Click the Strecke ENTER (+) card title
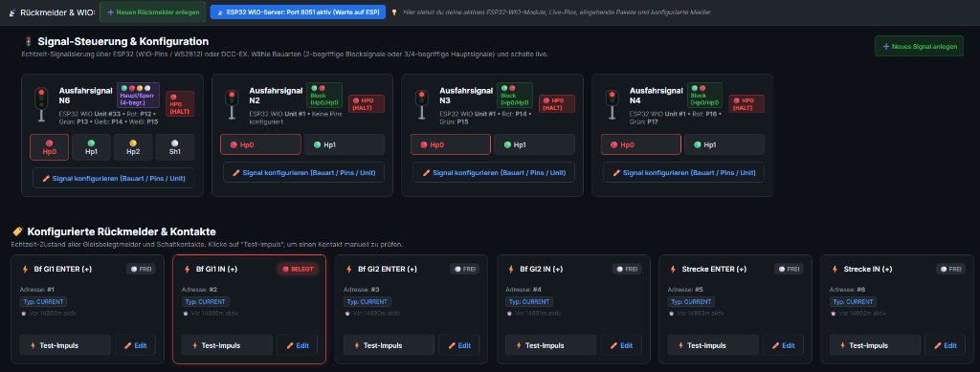The width and height of the screenshot is (980, 372). 714,269
